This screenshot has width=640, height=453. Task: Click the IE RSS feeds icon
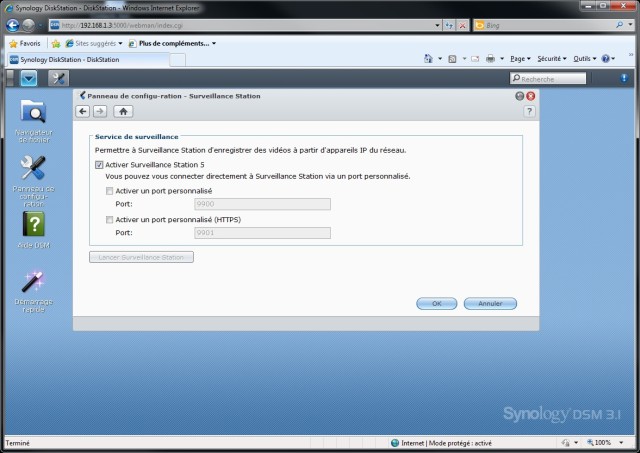pyautogui.click(x=452, y=59)
